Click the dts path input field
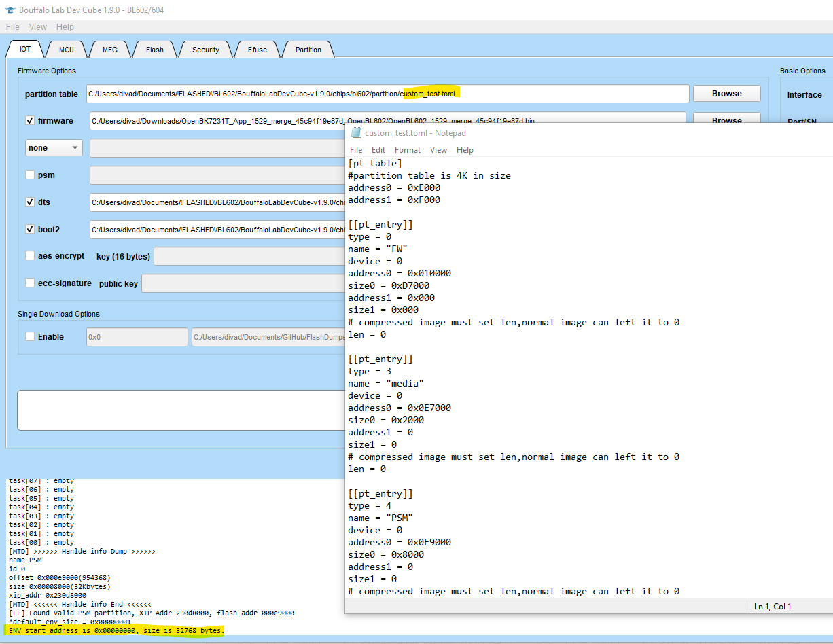Image resolution: width=833 pixels, height=644 pixels. click(x=217, y=202)
